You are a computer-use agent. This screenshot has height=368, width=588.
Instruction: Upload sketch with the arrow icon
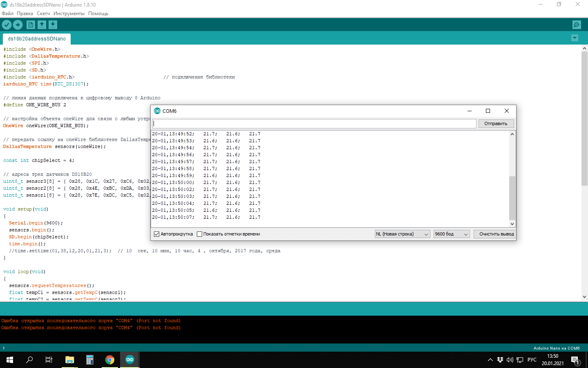coord(18,25)
